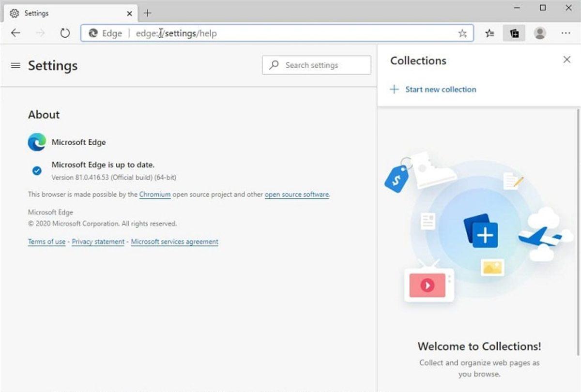581x392 pixels.
Task: Close the Collections pane
Action: point(566,60)
